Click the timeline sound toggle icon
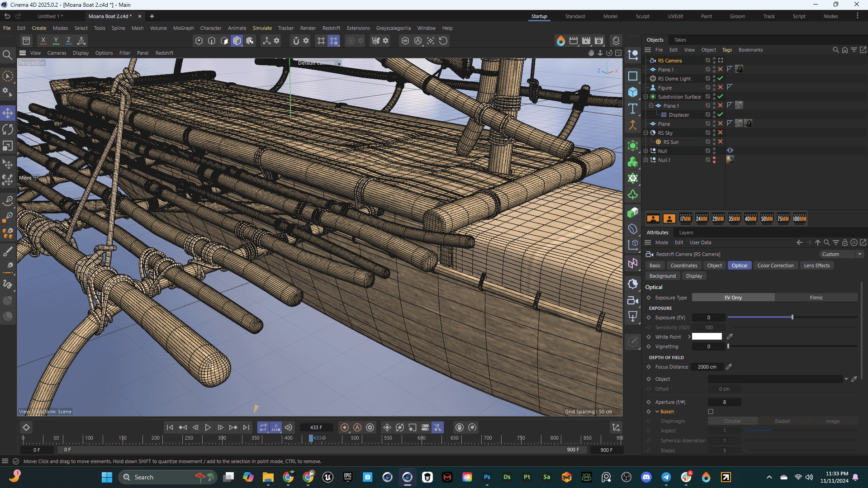The width and height of the screenshot is (868, 488). (x=289, y=427)
